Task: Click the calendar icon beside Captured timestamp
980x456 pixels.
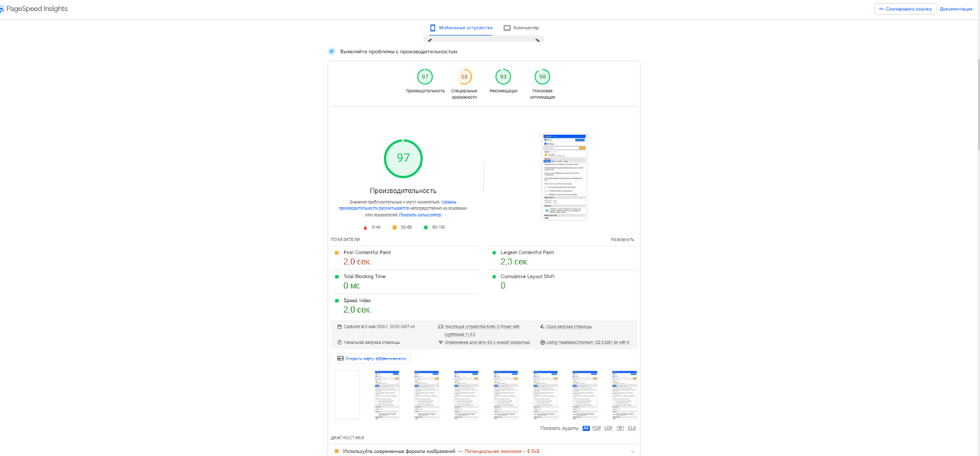Action: coord(339,327)
